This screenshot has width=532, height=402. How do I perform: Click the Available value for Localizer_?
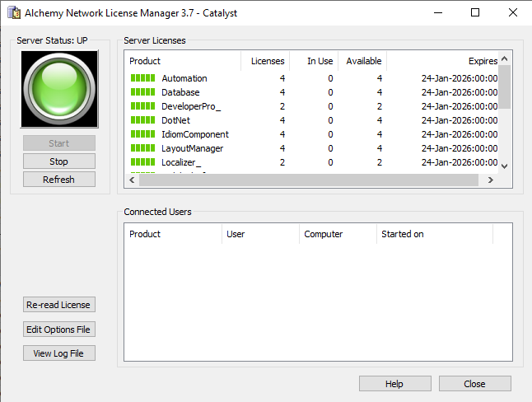click(x=380, y=162)
